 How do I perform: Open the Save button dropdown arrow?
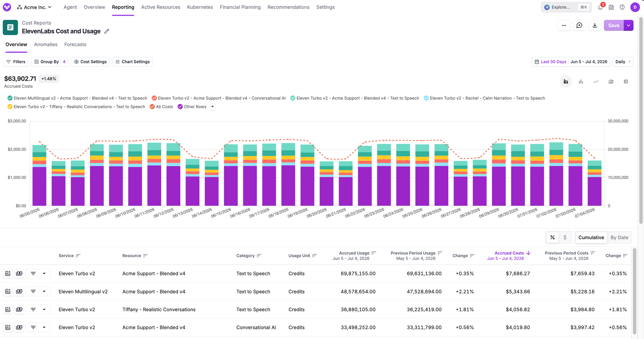pyautogui.click(x=629, y=25)
